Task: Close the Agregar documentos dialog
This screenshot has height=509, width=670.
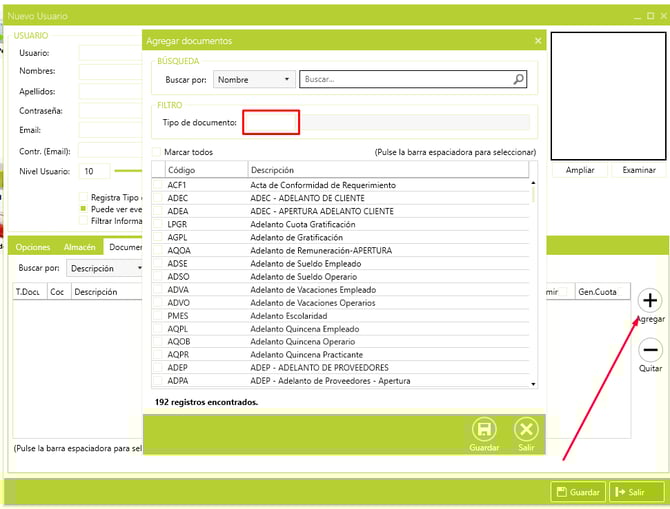Action: (x=538, y=41)
